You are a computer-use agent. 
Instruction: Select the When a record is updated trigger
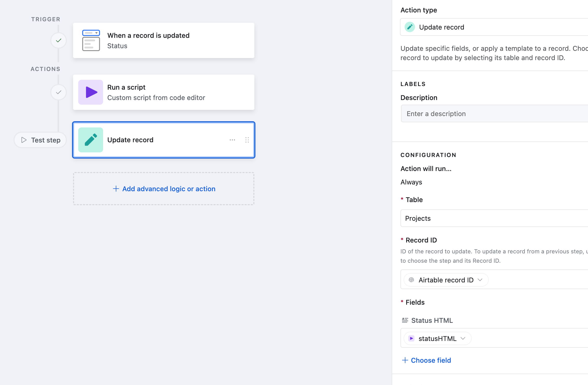click(x=164, y=40)
